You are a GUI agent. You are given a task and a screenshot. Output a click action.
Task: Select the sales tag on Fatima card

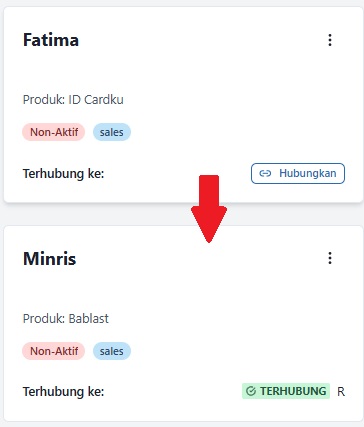[112, 132]
